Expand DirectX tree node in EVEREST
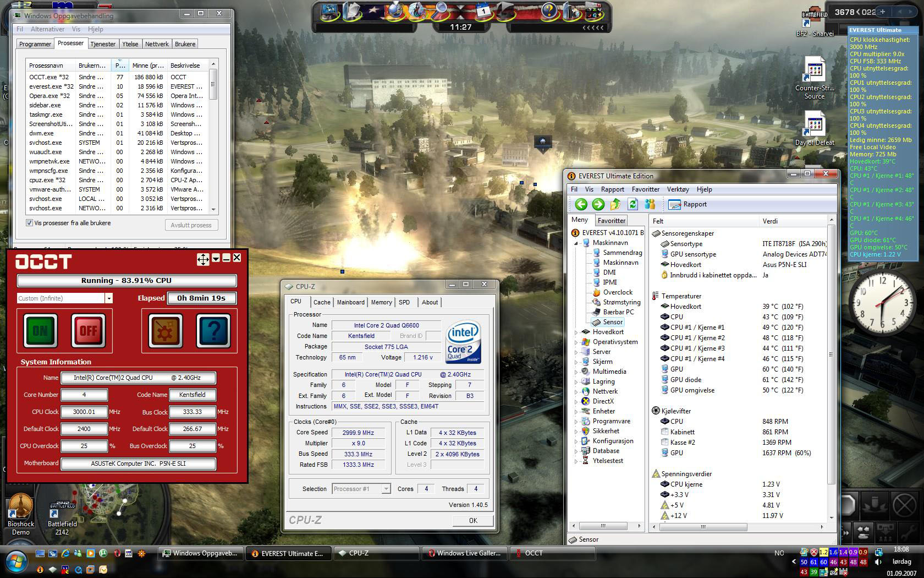Image resolution: width=924 pixels, height=578 pixels. [x=576, y=401]
